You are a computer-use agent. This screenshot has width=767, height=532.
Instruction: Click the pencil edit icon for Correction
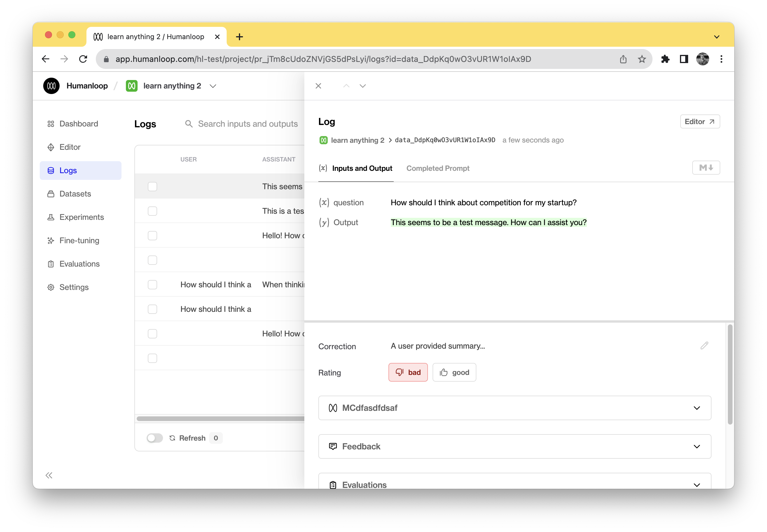tap(704, 346)
